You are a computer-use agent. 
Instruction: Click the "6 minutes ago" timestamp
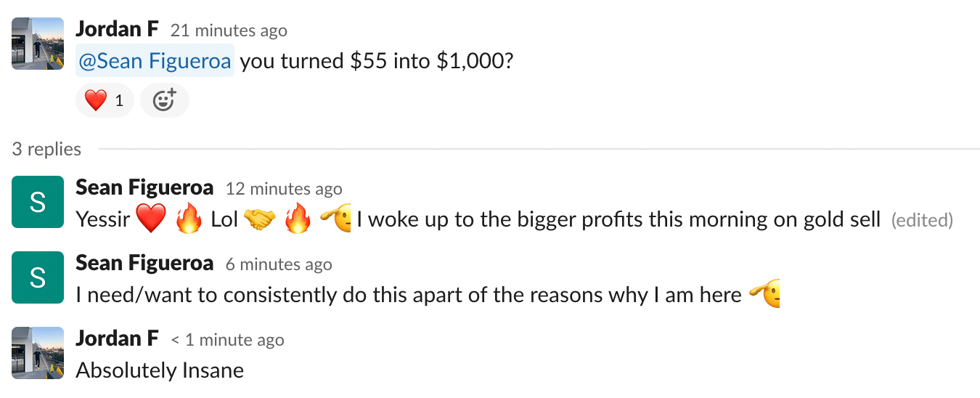click(x=279, y=264)
